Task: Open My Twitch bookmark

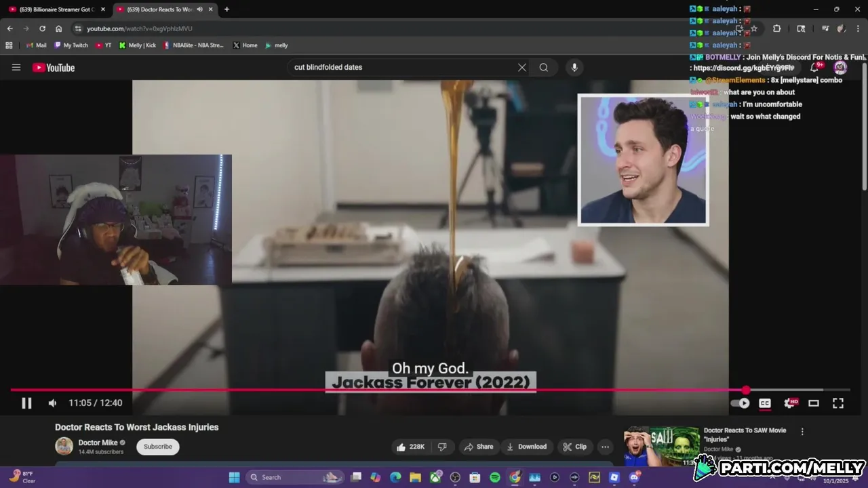Action: (71, 45)
